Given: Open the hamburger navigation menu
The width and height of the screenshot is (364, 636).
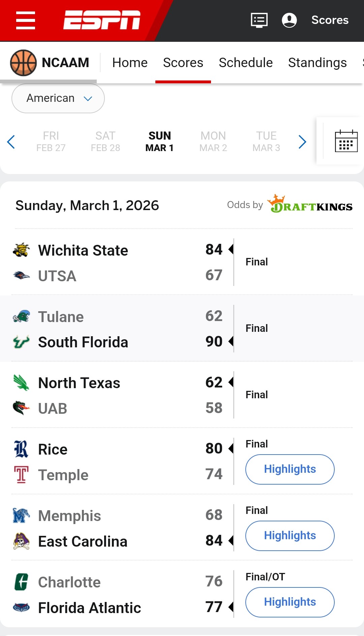Looking at the screenshot, I should (26, 20).
